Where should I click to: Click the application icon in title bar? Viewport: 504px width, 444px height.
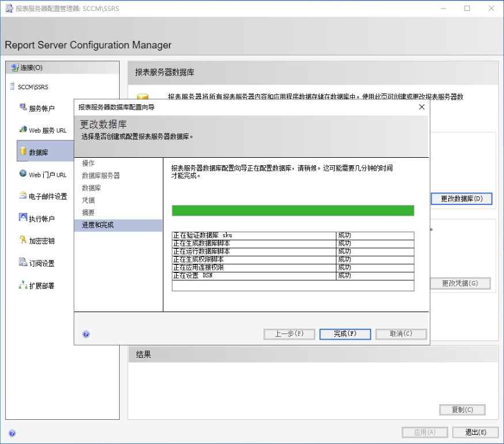coord(9,9)
